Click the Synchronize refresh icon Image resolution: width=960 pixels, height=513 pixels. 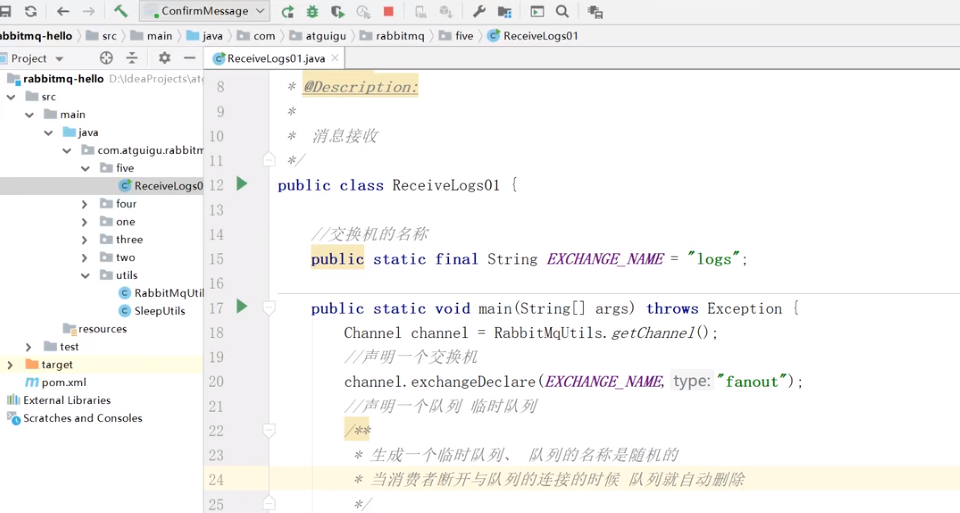coord(31,11)
